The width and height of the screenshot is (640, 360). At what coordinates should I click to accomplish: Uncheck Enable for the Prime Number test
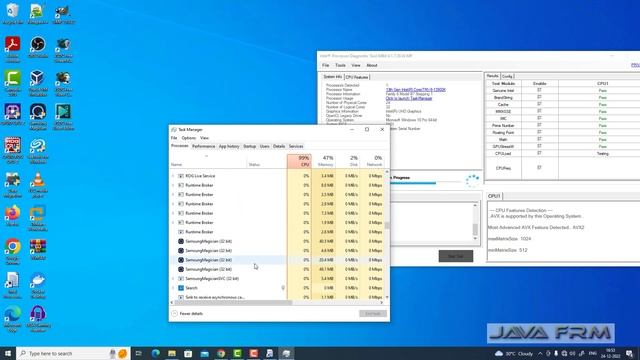[x=539, y=125]
